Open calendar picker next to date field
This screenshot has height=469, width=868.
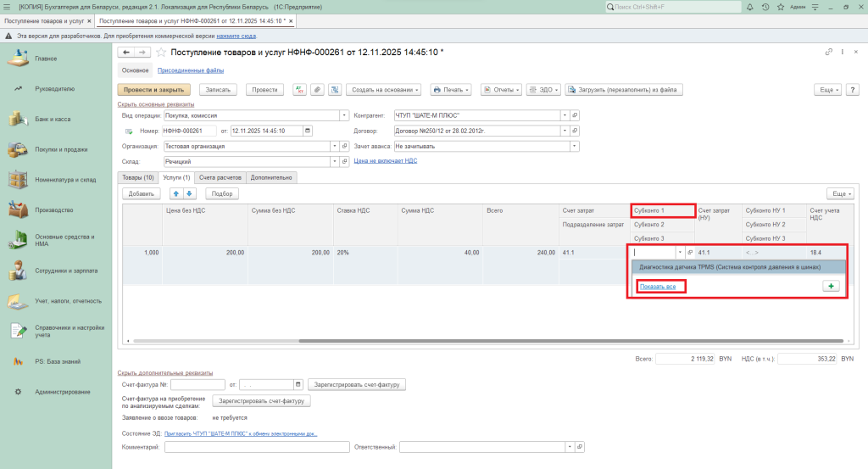point(307,131)
